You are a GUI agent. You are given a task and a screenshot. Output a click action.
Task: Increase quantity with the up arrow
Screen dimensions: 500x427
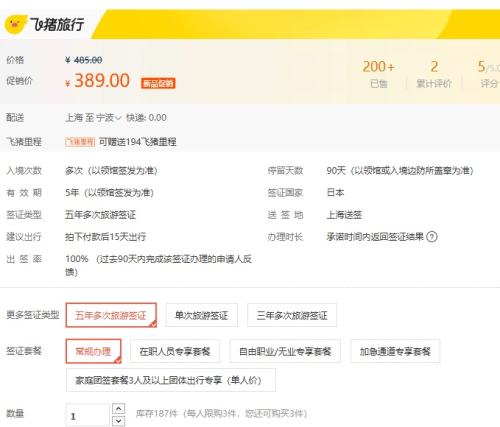point(119,408)
